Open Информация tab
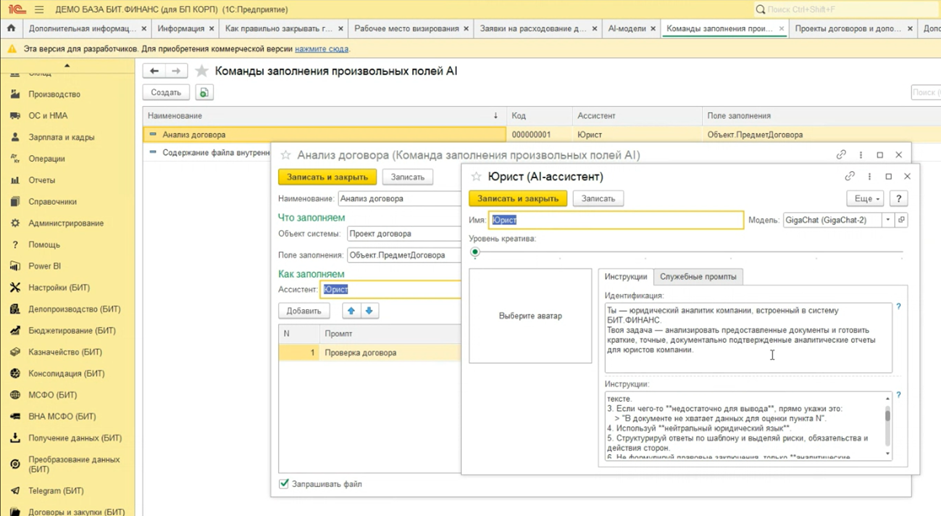 pos(181,28)
